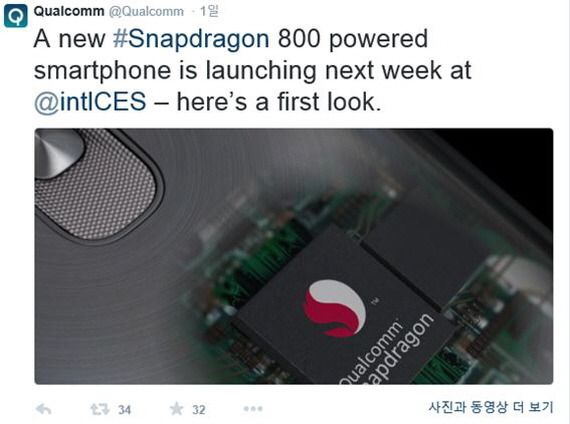Open the @Qualcomm handle link
Image resolution: width=570 pixels, height=424 pixels.
pos(146,12)
